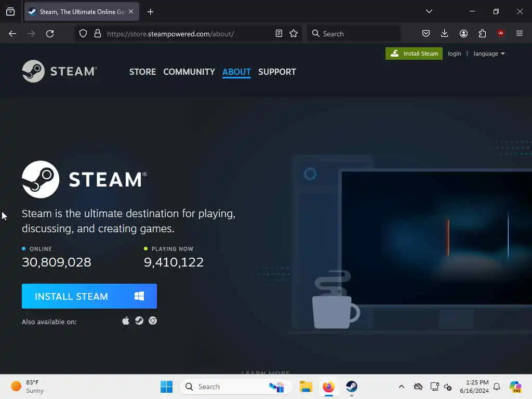Click the site security padlock icon
Screen dimensions: 532x399
coord(98,34)
